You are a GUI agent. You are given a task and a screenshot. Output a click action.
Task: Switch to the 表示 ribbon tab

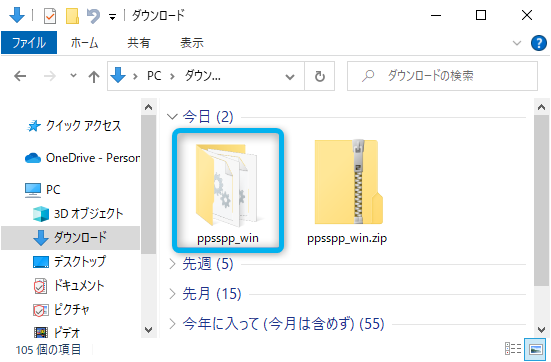[x=192, y=43]
